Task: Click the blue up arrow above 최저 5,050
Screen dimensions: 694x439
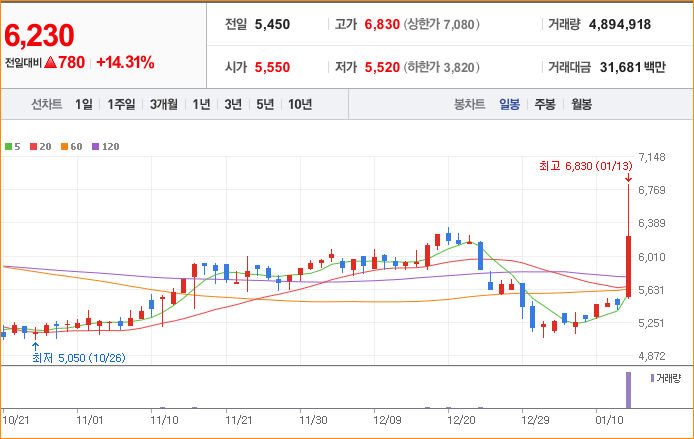Action: point(35,346)
